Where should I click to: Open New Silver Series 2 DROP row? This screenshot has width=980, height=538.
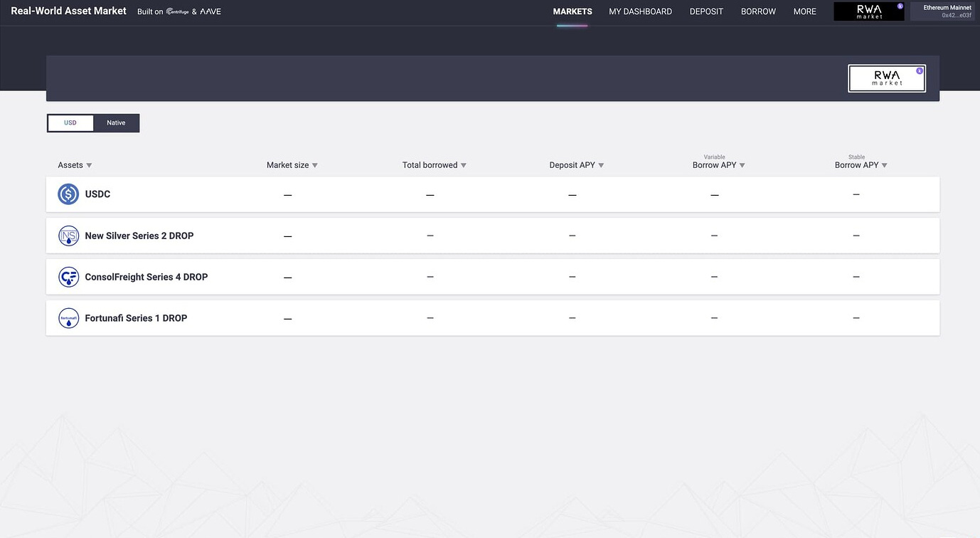(493, 236)
